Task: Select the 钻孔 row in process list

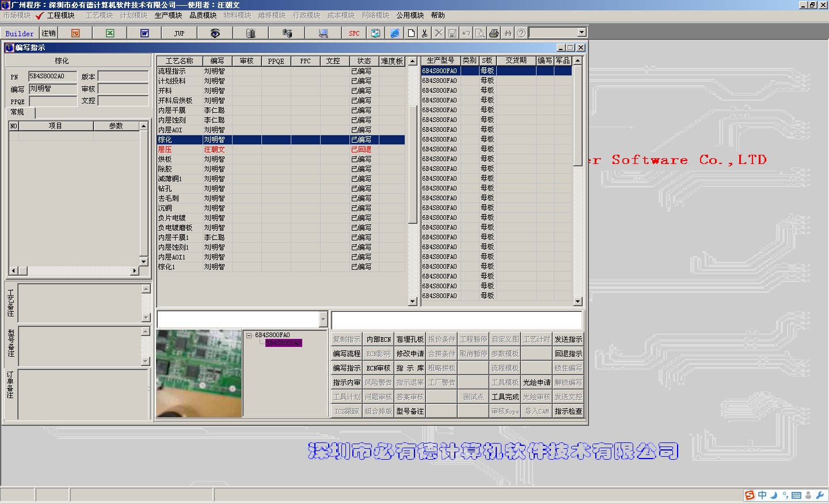Action: (x=281, y=189)
